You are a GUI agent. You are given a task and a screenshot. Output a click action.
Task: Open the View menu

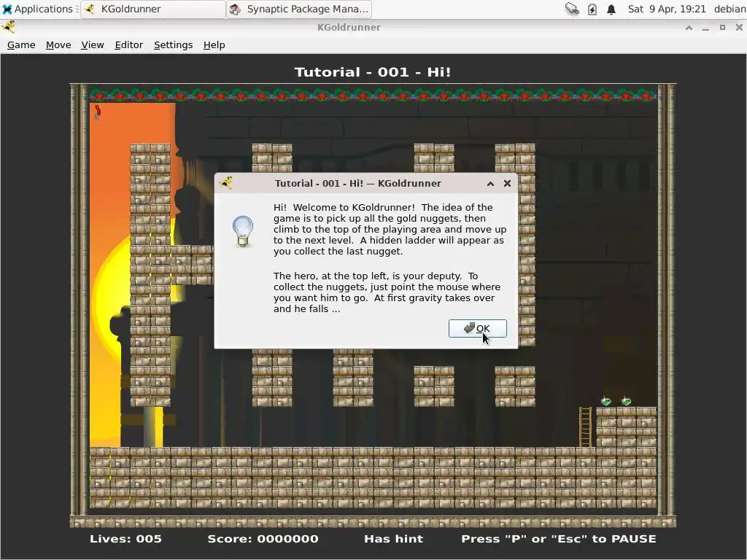(x=93, y=44)
